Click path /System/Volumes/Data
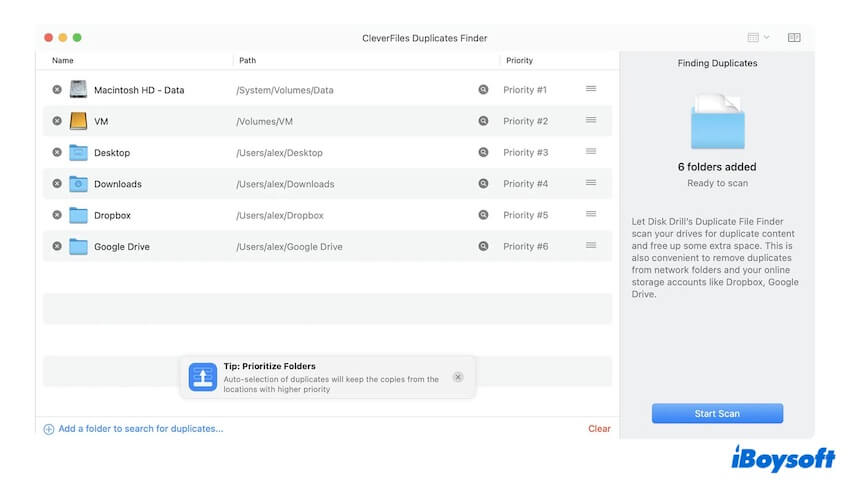The image size is (850, 480). click(x=285, y=90)
